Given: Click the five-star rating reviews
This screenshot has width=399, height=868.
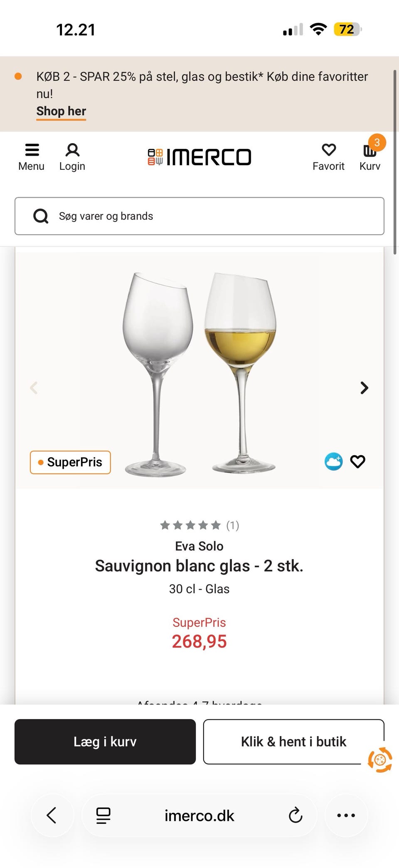Looking at the screenshot, I should point(199,525).
